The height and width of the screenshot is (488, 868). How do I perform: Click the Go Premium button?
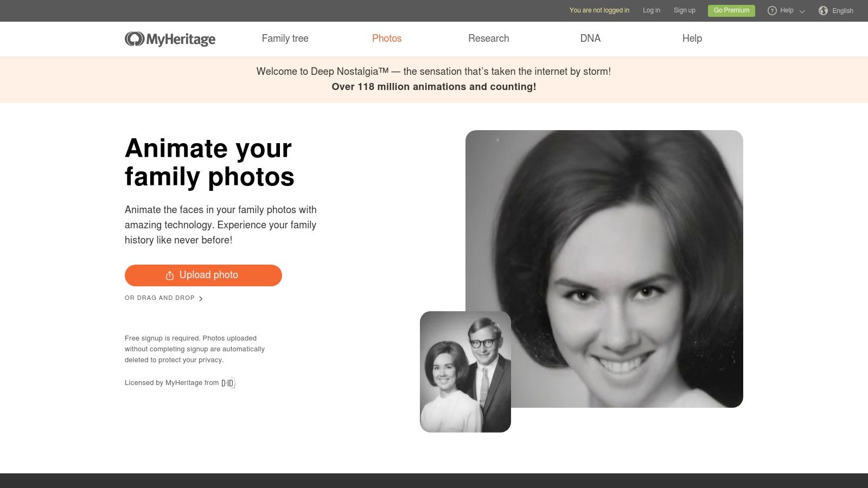731,10
